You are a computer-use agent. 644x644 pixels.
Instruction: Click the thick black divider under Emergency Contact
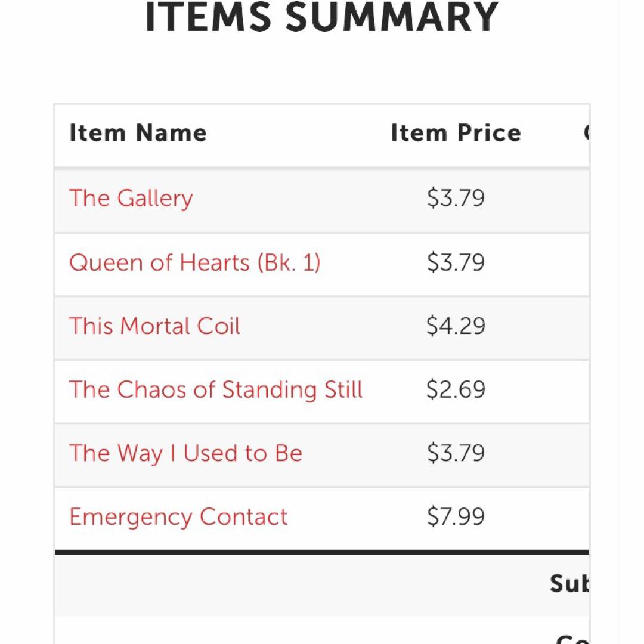322,552
